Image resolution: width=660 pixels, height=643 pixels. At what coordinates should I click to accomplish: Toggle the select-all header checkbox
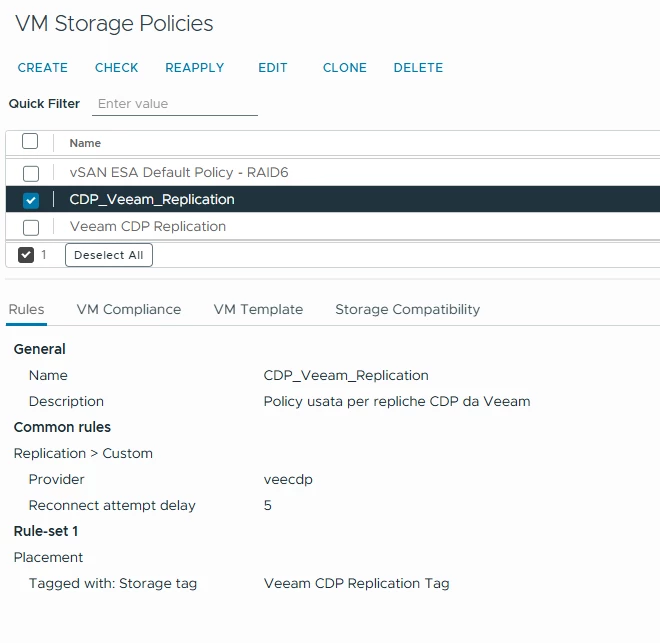click(30, 141)
